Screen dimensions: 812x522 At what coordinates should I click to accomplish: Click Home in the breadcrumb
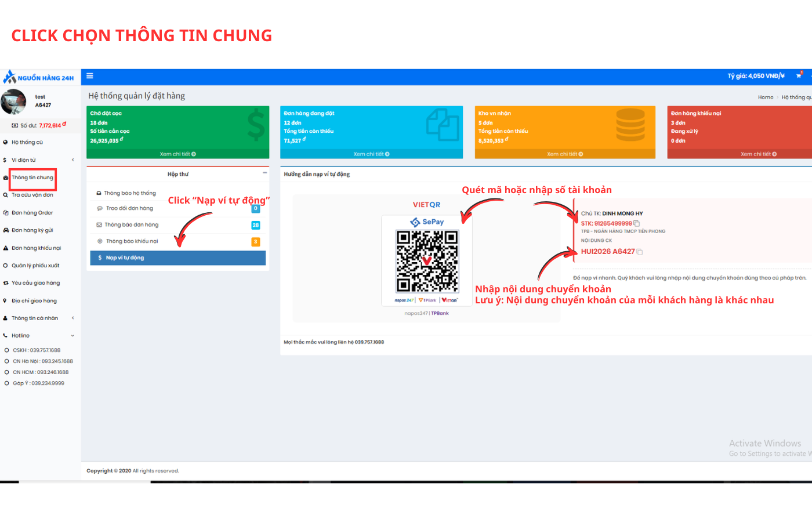click(765, 97)
